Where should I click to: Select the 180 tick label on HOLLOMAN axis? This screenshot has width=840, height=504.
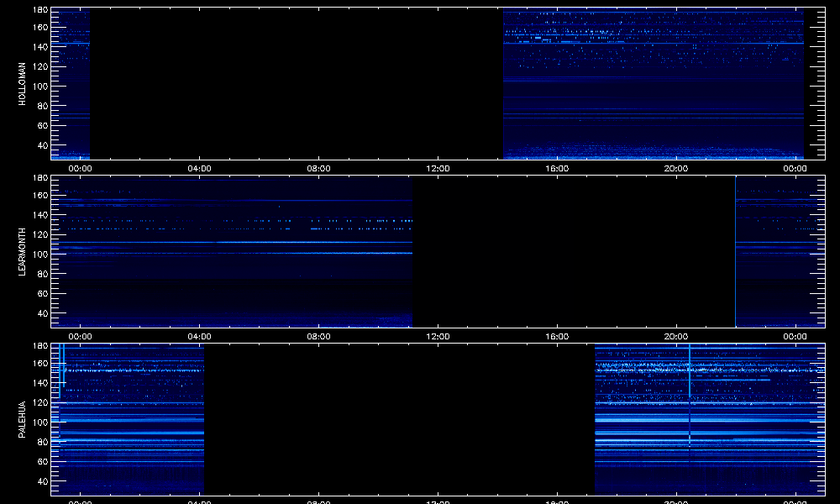[x=40, y=9]
